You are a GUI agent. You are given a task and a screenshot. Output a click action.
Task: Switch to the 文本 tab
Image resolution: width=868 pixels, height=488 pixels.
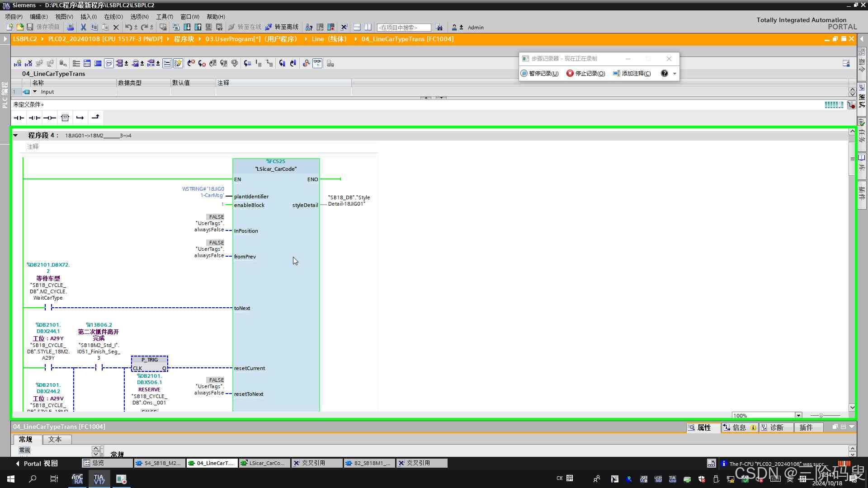click(55, 439)
